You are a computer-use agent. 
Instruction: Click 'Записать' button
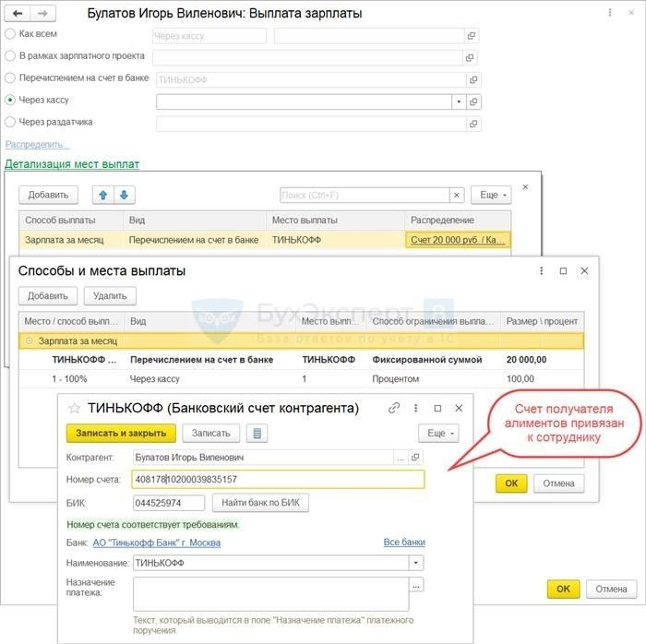tap(211, 433)
